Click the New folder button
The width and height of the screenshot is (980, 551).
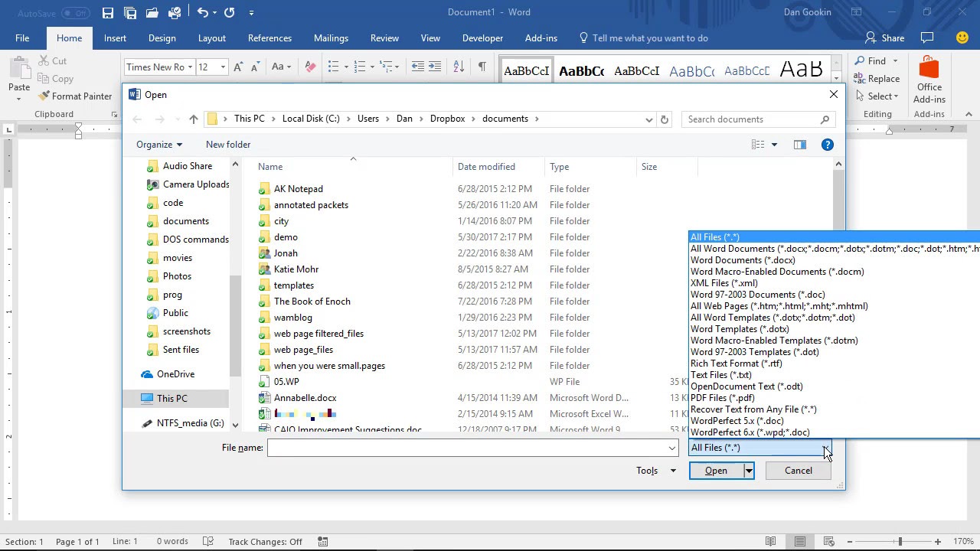point(228,145)
